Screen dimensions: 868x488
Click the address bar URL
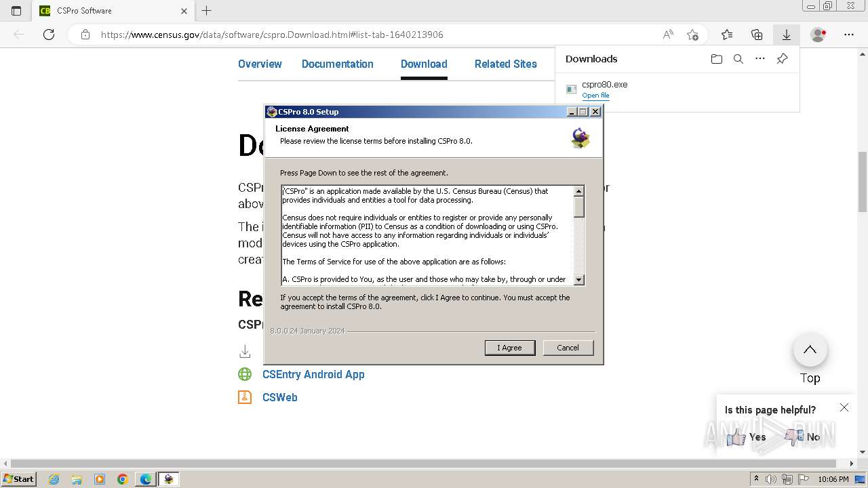(x=272, y=35)
